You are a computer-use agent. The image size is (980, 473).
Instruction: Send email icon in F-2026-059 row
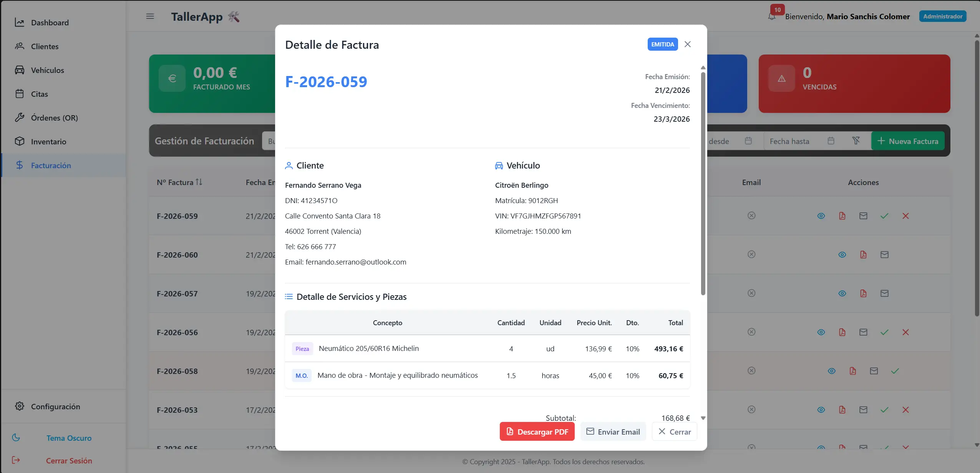863,216
